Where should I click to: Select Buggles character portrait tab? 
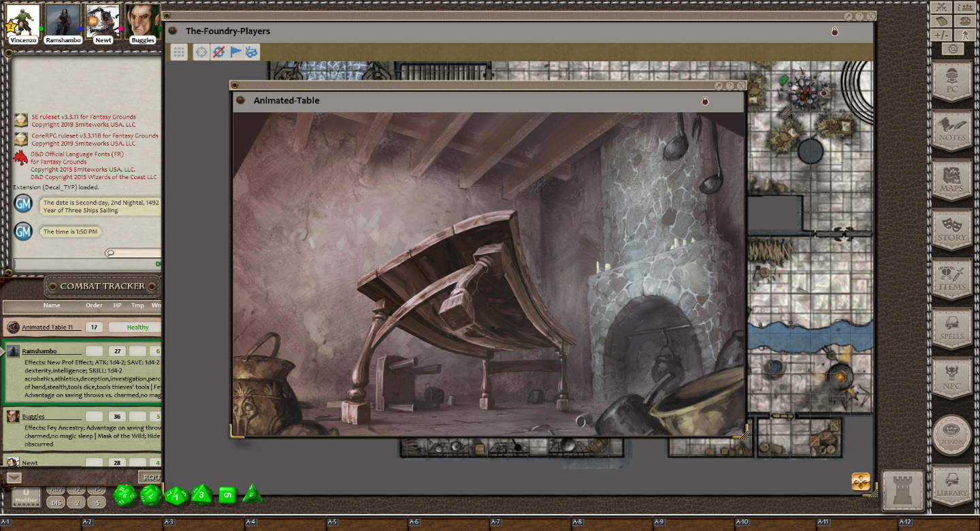(x=142, y=22)
